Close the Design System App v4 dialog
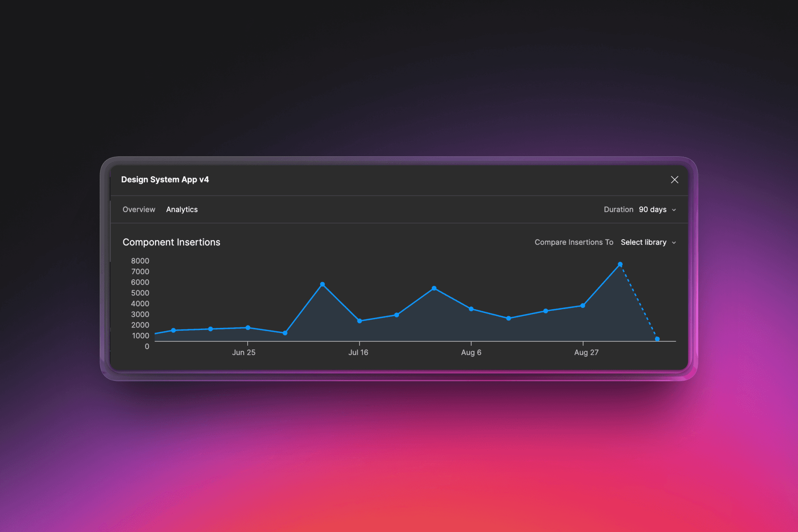This screenshot has width=798, height=532. click(x=674, y=180)
